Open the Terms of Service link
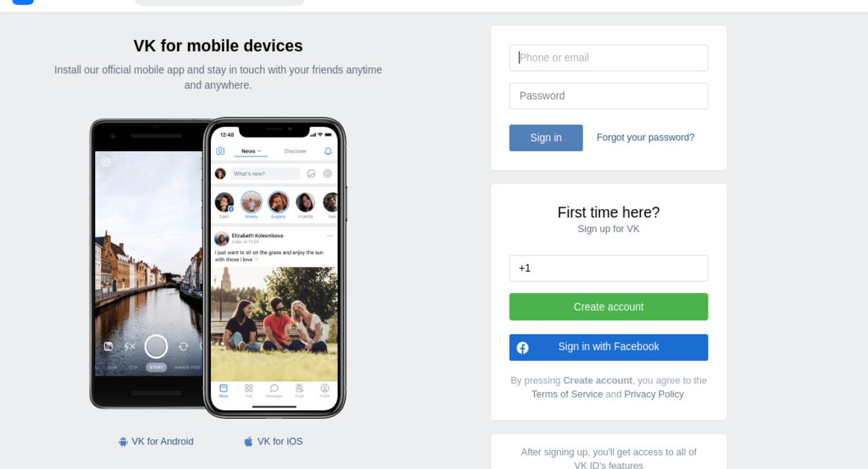Screen dimensions: 868x469 coord(567,394)
